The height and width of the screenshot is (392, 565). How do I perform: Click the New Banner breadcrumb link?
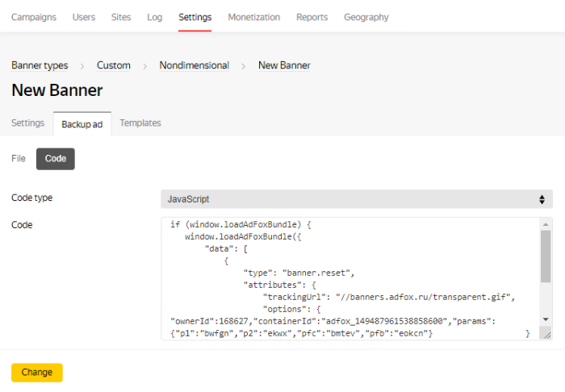(284, 65)
